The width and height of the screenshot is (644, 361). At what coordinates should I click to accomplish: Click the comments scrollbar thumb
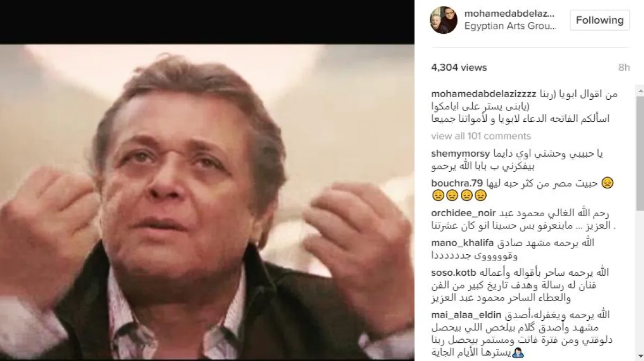[640, 153]
